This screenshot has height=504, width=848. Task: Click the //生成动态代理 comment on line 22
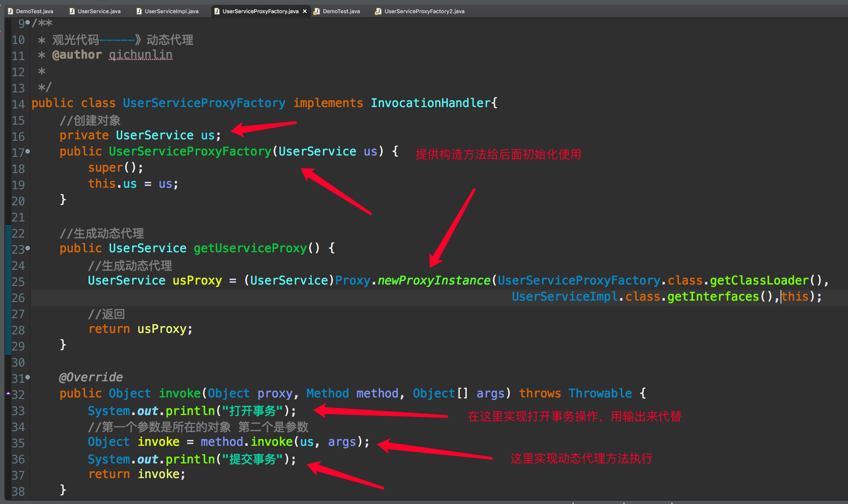point(102,233)
